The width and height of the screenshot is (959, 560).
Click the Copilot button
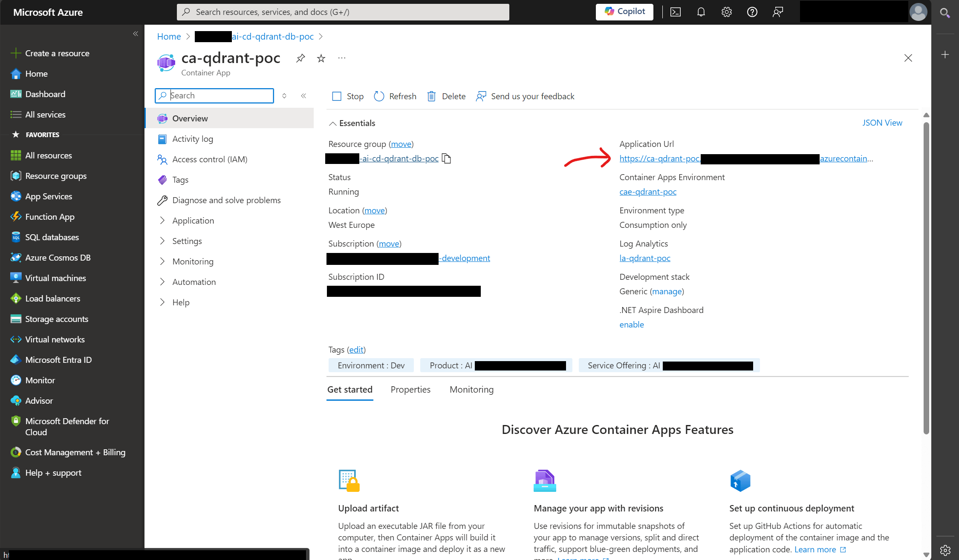[x=624, y=11]
